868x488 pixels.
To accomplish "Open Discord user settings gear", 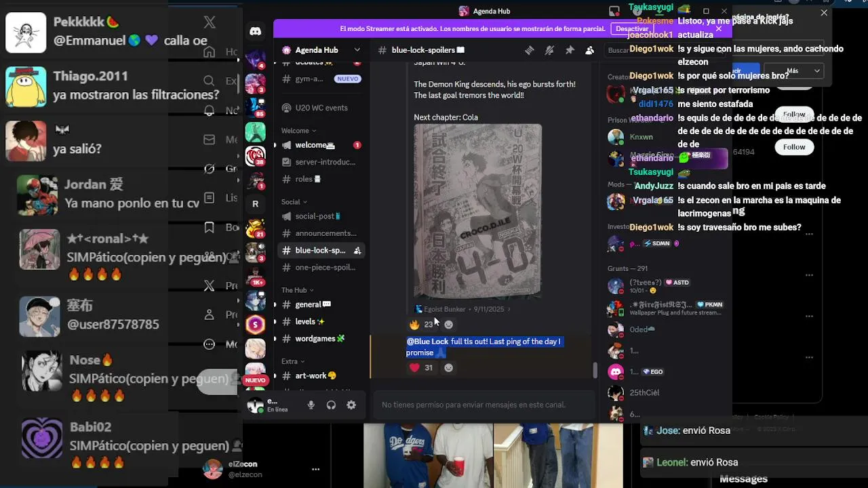I will 351,405.
